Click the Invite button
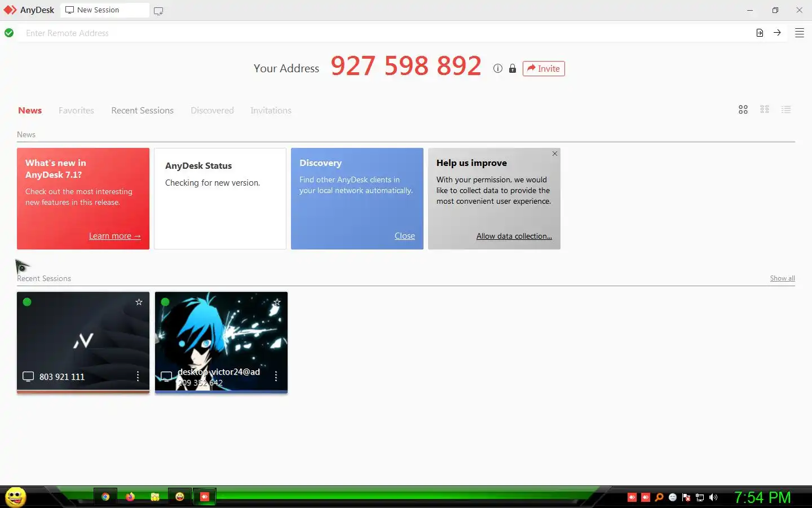The height and width of the screenshot is (508, 812). click(544, 68)
